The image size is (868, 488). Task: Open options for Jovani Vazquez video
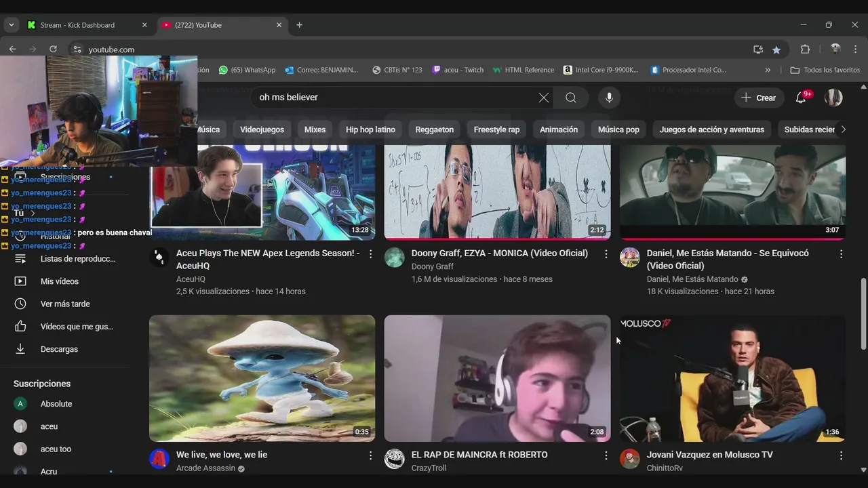(841, 455)
